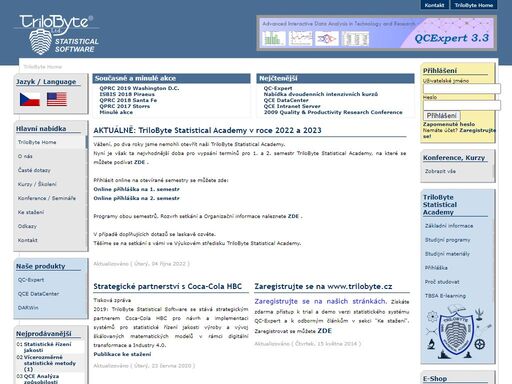This screenshot has width=512, height=384.
Task: Open QCE DataCenter under Naše produkty
Action: pyautogui.click(x=38, y=294)
